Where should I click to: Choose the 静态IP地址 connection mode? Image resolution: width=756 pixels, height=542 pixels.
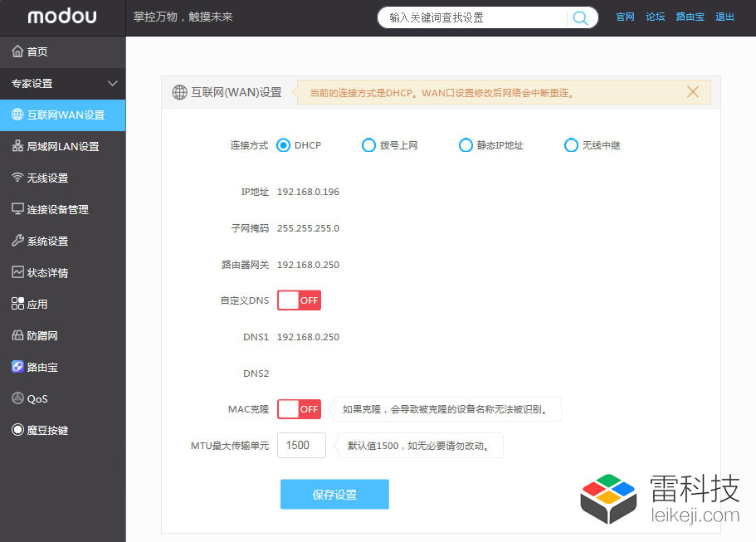pyautogui.click(x=466, y=145)
